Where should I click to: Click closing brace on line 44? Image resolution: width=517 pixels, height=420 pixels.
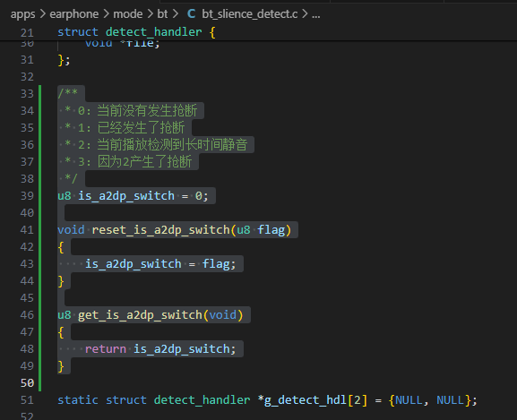point(61,281)
